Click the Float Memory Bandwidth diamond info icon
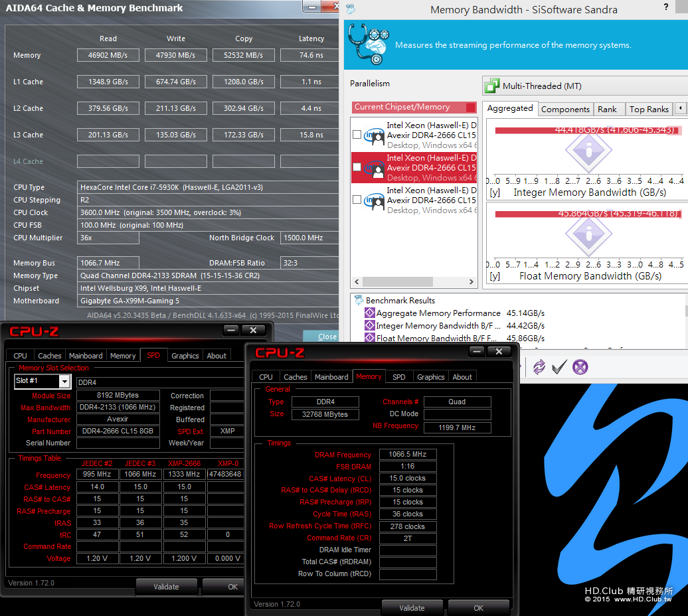 pyautogui.click(x=588, y=234)
